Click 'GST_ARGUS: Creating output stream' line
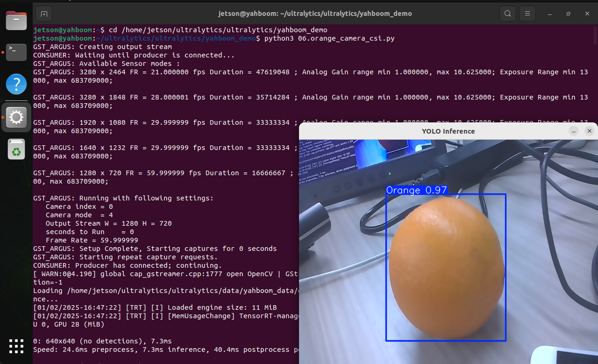 [102, 47]
